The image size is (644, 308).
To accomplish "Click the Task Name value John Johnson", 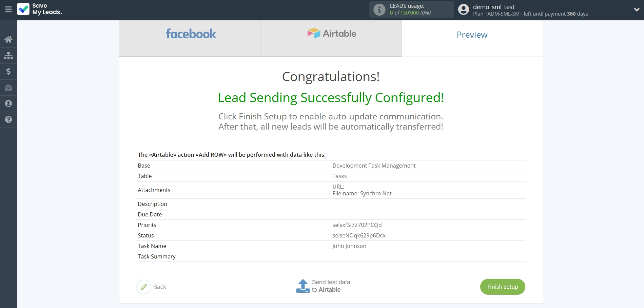I will point(349,246).
